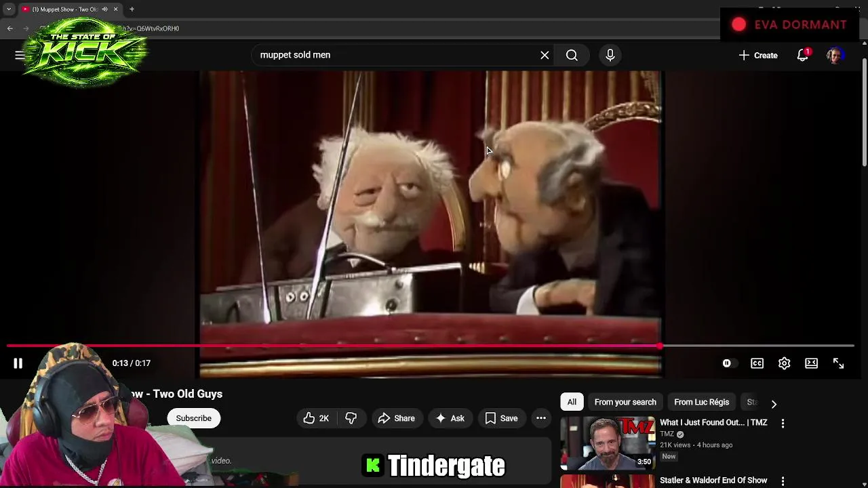Toggle closed captions (CC)
This screenshot has height=488, width=868.
click(757, 363)
